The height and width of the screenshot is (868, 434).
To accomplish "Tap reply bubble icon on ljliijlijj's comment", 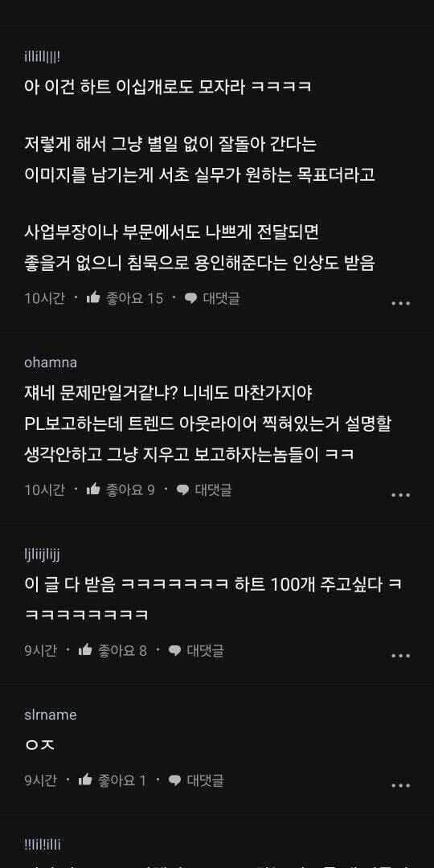I will (175, 651).
